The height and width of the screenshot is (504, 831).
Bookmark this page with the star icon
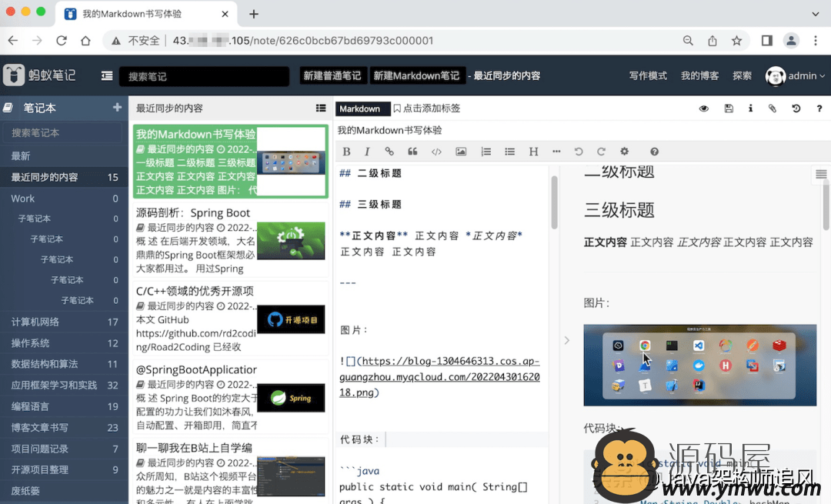(736, 41)
